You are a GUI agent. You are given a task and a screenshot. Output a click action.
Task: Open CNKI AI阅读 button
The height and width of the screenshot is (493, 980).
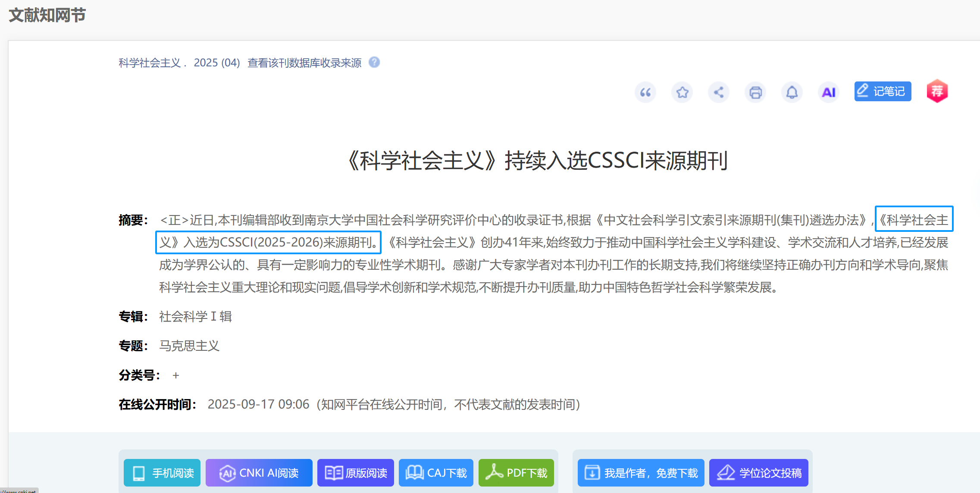pos(259,473)
